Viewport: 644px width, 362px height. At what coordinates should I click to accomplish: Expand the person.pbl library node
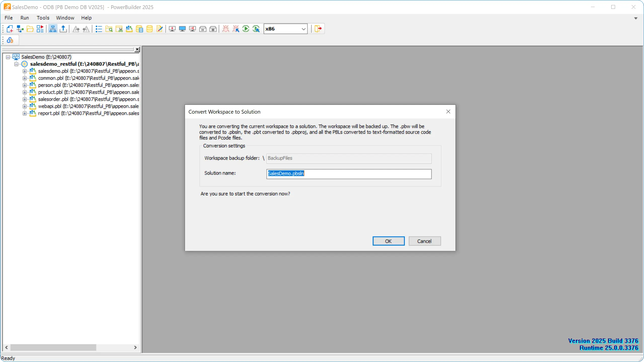coord(24,85)
